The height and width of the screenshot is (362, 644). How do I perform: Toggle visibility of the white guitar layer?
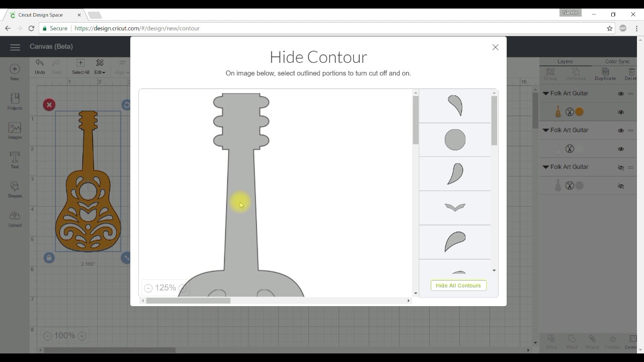coord(621,149)
